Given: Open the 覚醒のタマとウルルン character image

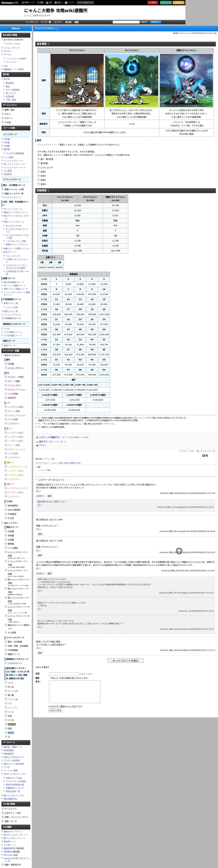Looking at the screenshot, I should coord(186,81).
